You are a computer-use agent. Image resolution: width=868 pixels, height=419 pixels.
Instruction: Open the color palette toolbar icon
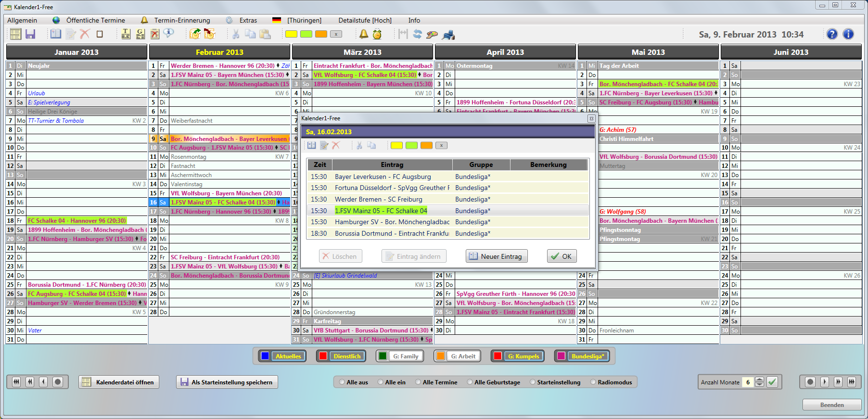pyautogui.click(x=432, y=35)
